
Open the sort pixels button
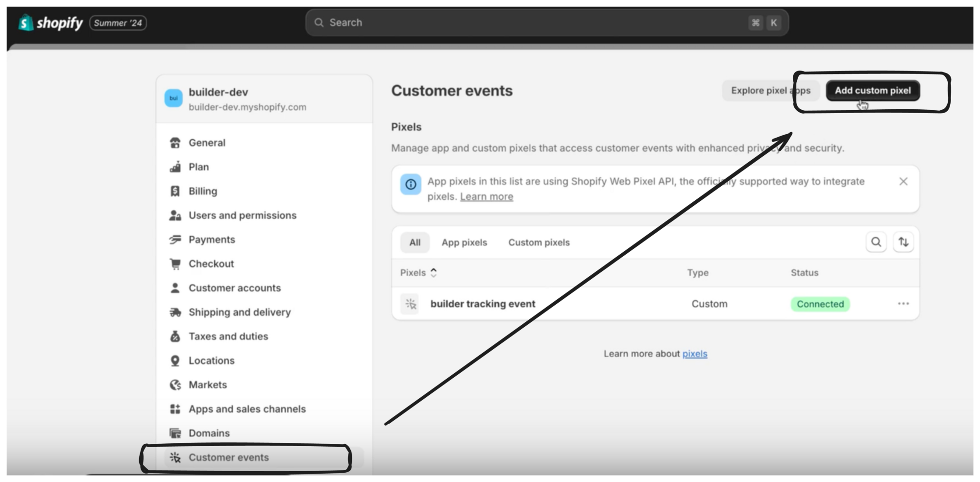tap(903, 242)
